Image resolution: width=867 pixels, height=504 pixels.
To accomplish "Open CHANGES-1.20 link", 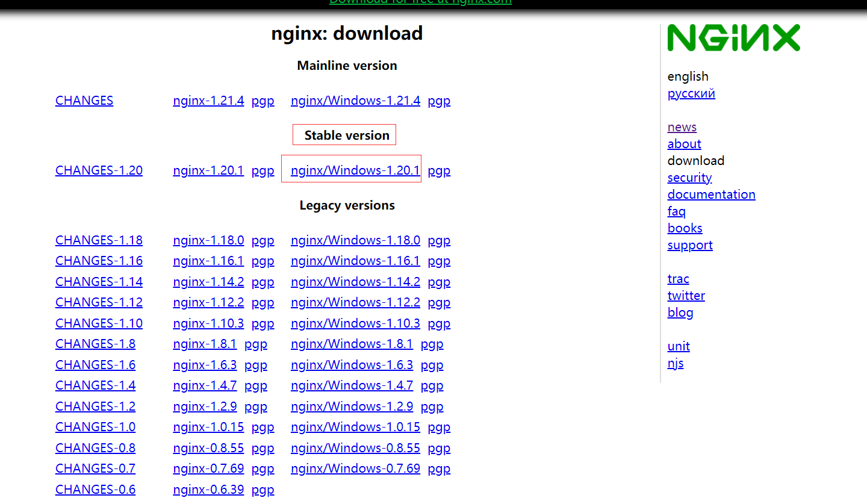I will coord(99,170).
